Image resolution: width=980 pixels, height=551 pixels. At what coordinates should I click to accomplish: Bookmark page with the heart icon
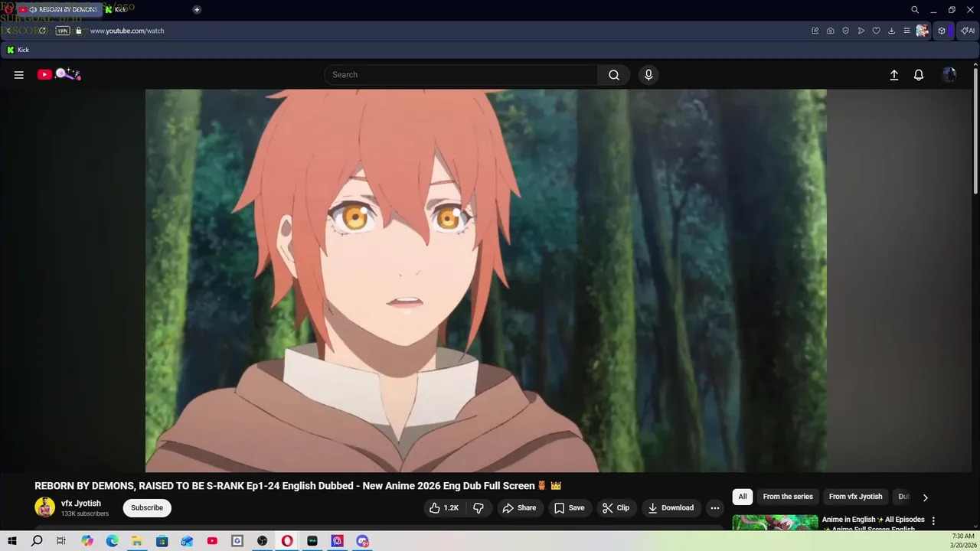[877, 31]
